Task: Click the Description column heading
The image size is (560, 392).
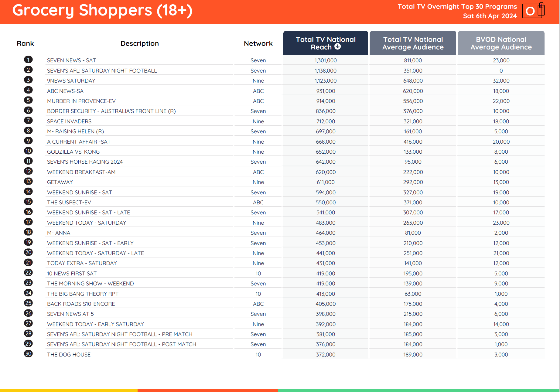Action: [139, 43]
